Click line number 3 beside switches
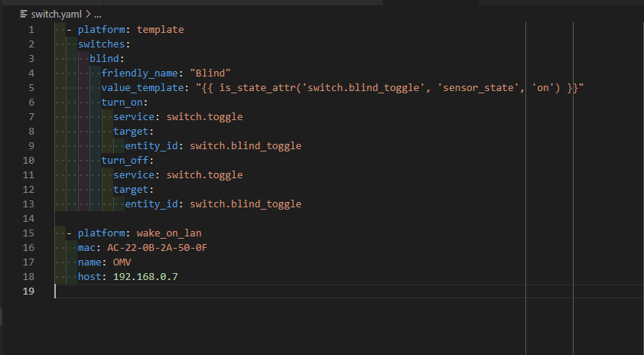This screenshot has height=355, width=644. click(x=31, y=59)
